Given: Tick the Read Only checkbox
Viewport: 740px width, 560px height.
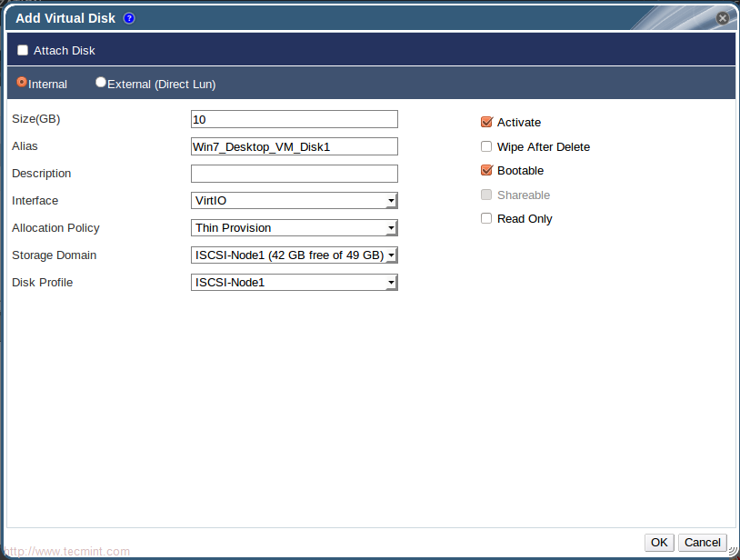Looking at the screenshot, I should [486, 219].
